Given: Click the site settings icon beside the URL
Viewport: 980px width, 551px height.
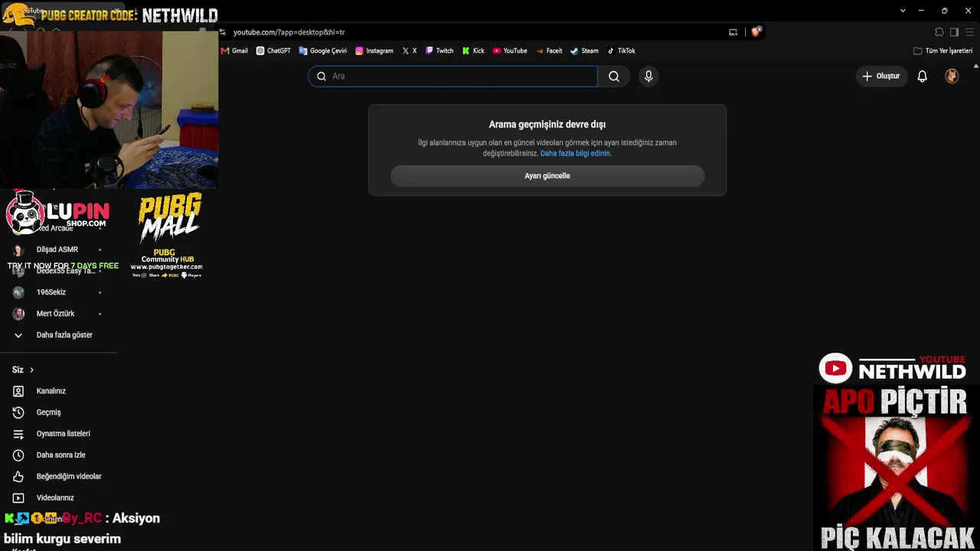Looking at the screenshot, I should (x=223, y=32).
